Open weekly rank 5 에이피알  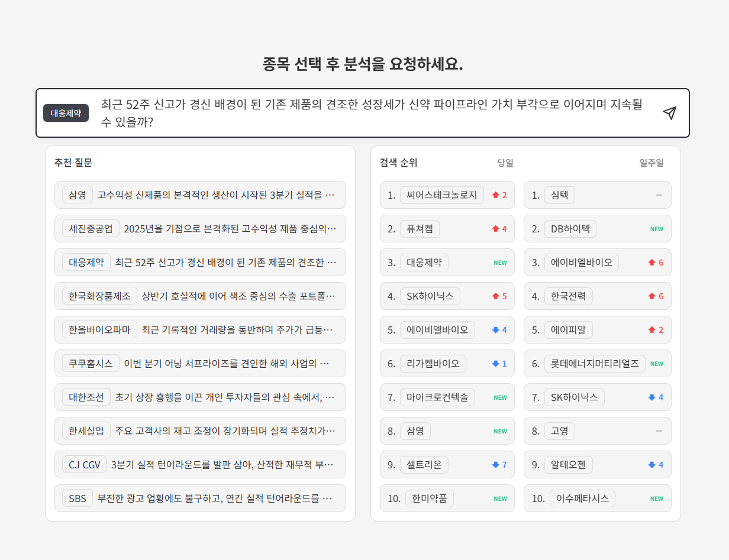click(598, 330)
